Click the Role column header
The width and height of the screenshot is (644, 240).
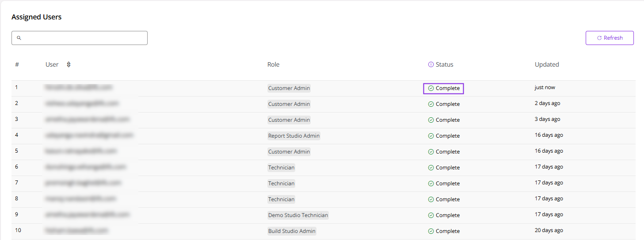click(274, 64)
